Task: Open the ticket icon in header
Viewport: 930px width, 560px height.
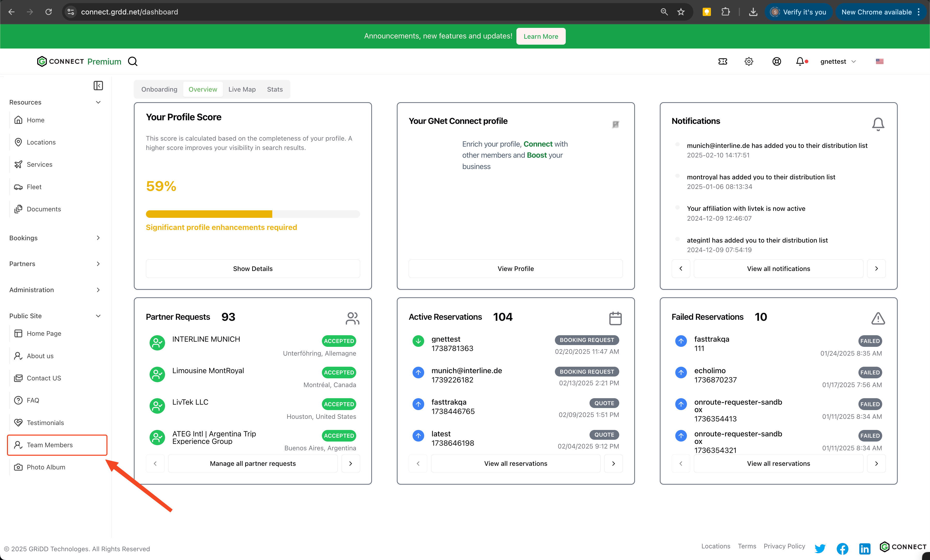Action: 722,61
